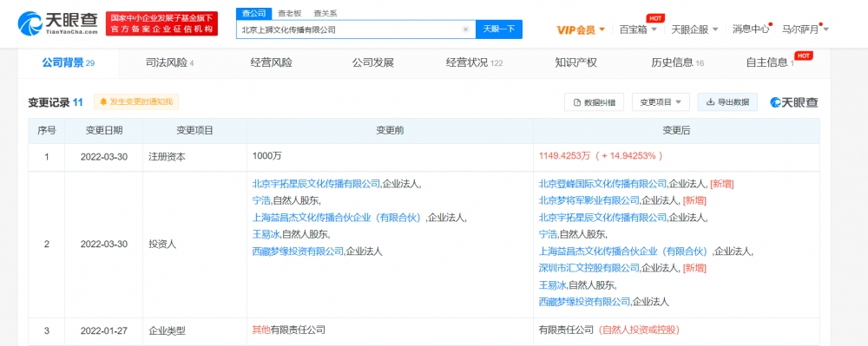Open 上海益昌杰文化传播合伙企业 in 变更后 column

coord(623,251)
